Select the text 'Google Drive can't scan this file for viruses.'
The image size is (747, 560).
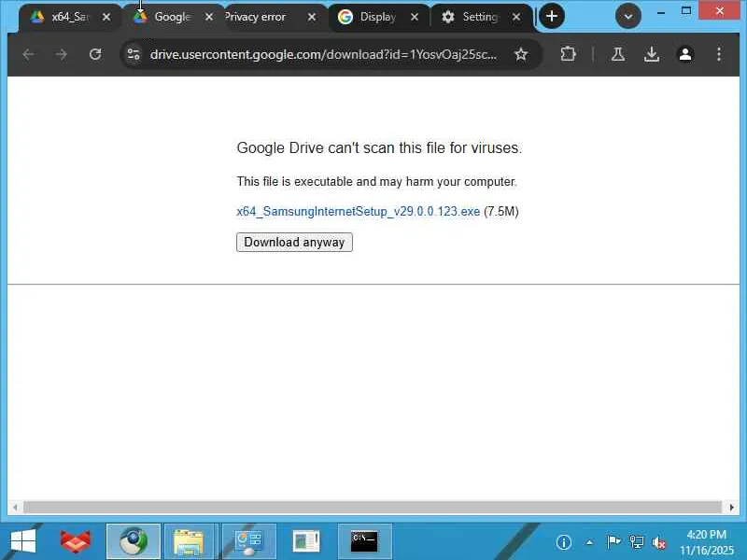point(379,147)
